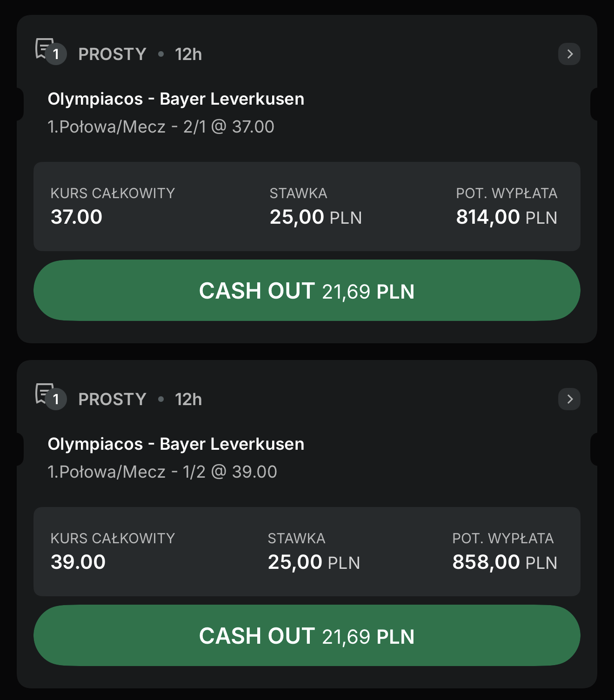The height and width of the screenshot is (700, 614).
Task: Click the potential payout 814,00 PLN
Action: point(506,217)
